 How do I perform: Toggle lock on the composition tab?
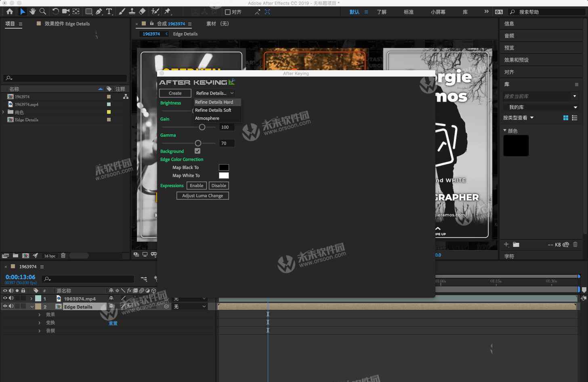[x=152, y=23]
